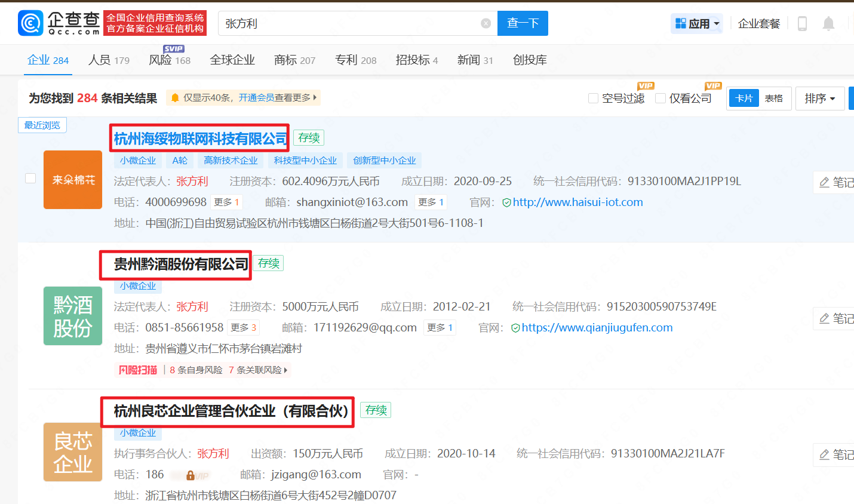
Task: Expand 更多 1 phone numbers for 杭州海绥
Action: (x=227, y=202)
